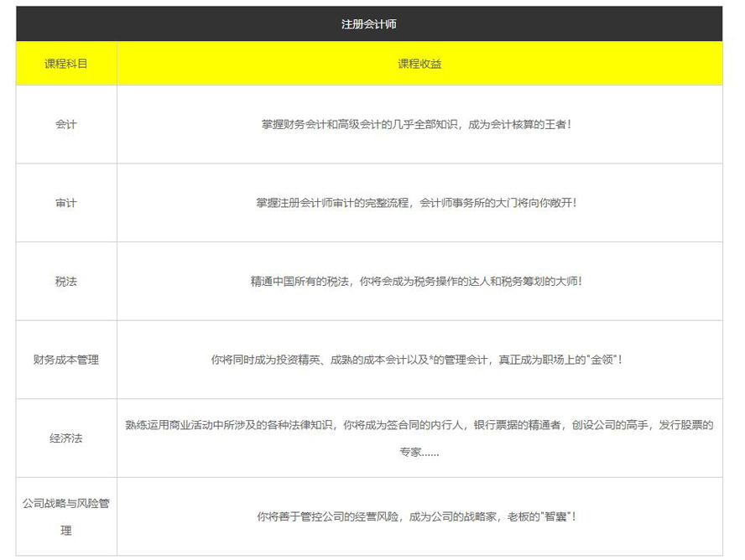Click the text 你将善于管控公司的经营风险
The width and height of the screenshot is (745, 560).
[x=328, y=516]
